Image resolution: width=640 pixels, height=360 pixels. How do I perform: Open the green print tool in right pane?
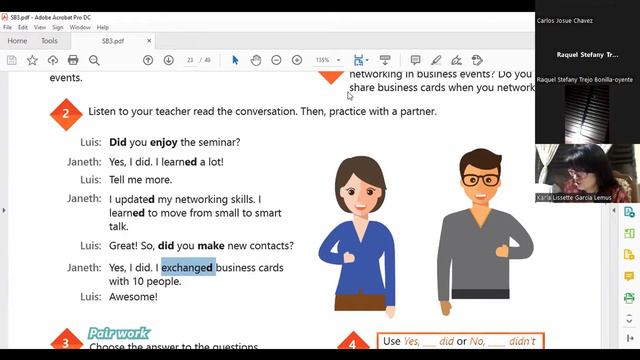point(629,298)
